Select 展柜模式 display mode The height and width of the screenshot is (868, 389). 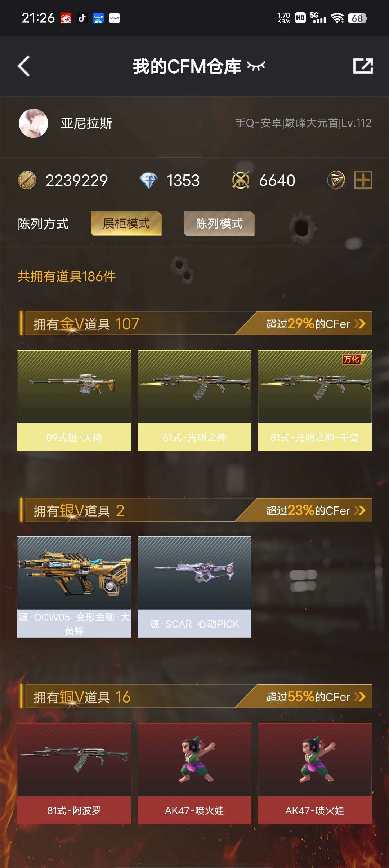[126, 223]
